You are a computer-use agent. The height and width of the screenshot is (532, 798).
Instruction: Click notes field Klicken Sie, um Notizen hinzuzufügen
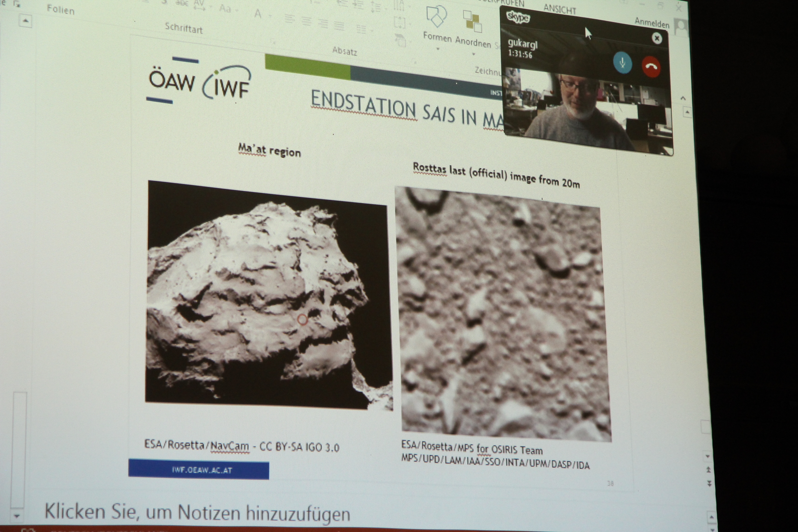click(197, 512)
